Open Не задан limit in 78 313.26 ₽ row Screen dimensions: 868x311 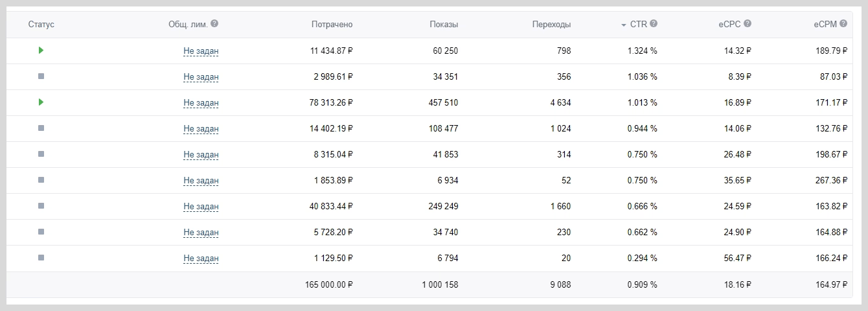[x=201, y=103]
